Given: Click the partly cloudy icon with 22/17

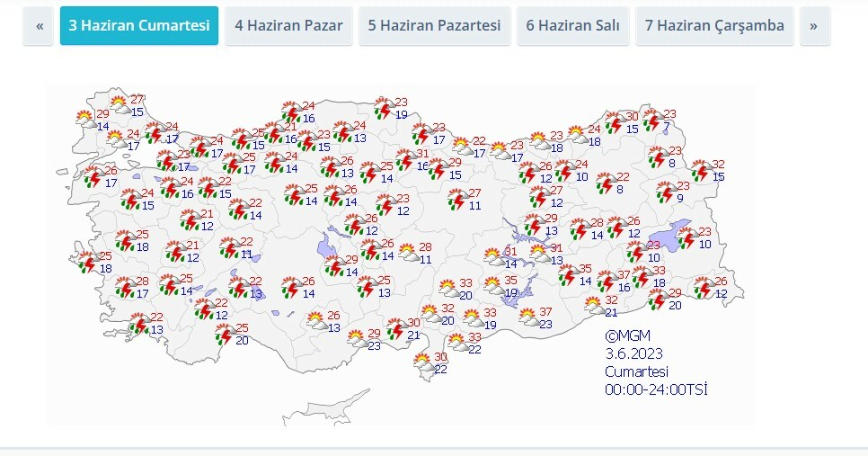Looking at the screenshot, I should click(462, 147).
